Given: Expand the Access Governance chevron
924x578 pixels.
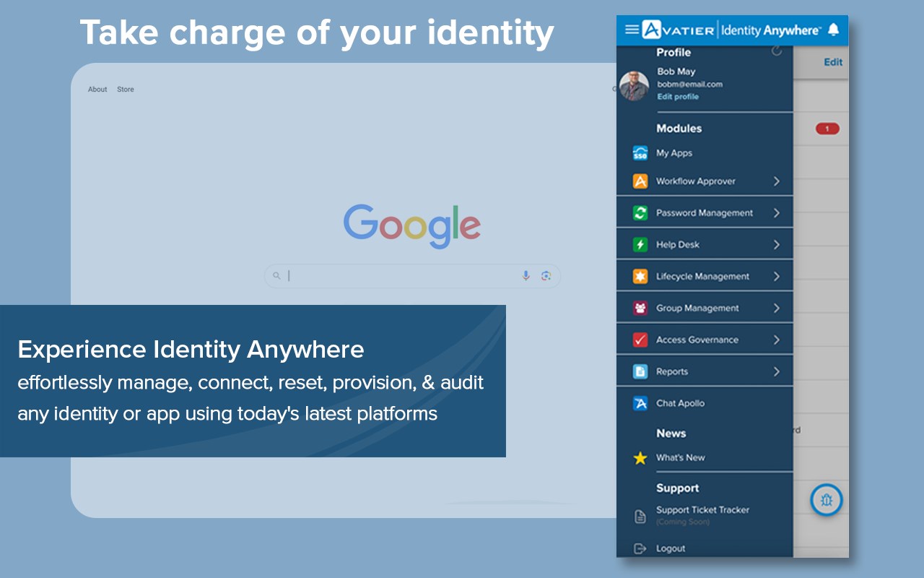Looking at the screenshot, I should click(x=777, y=340).
